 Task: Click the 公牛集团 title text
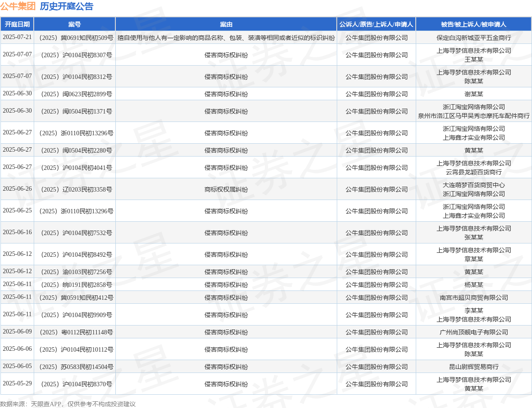click(18, 7)
